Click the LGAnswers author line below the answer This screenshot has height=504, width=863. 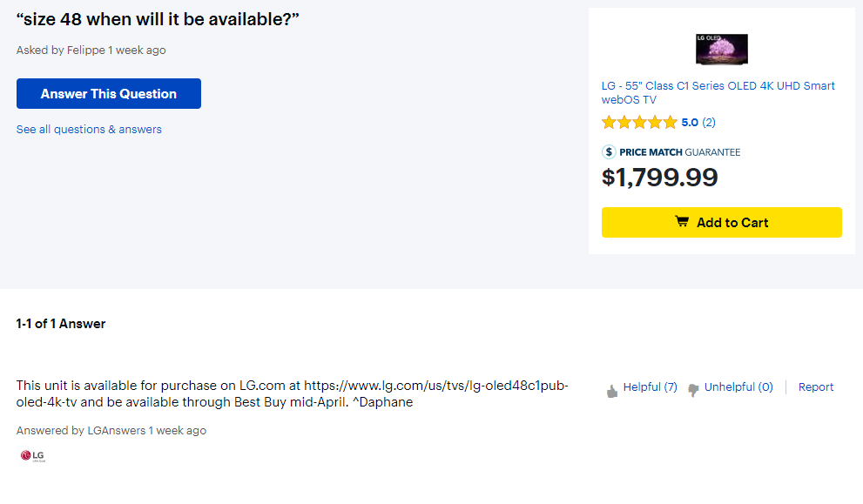point(111,431)
